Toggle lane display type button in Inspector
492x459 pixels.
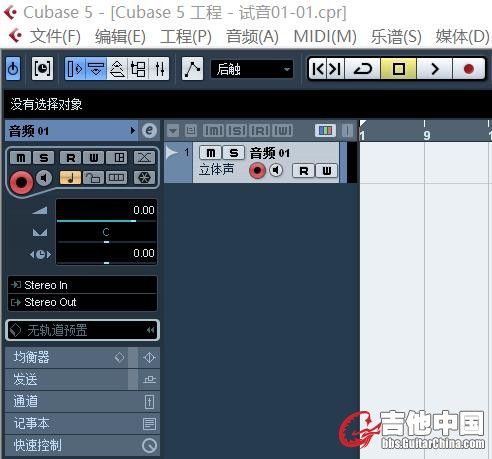(x=117, y=178)
